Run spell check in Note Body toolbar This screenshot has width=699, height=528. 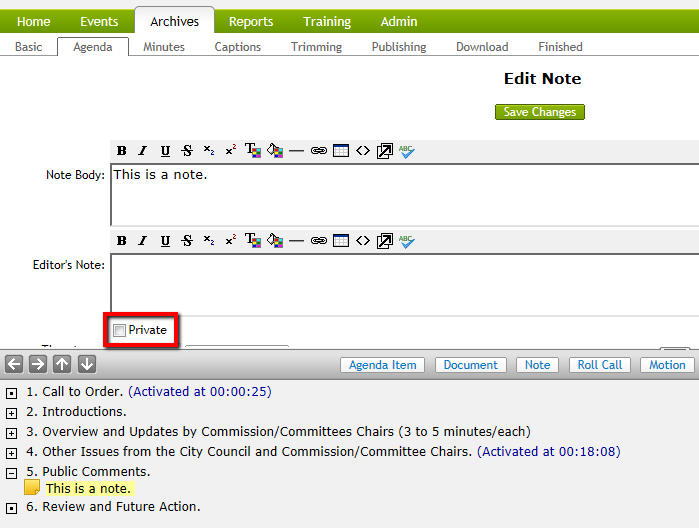tap(407, 151)
